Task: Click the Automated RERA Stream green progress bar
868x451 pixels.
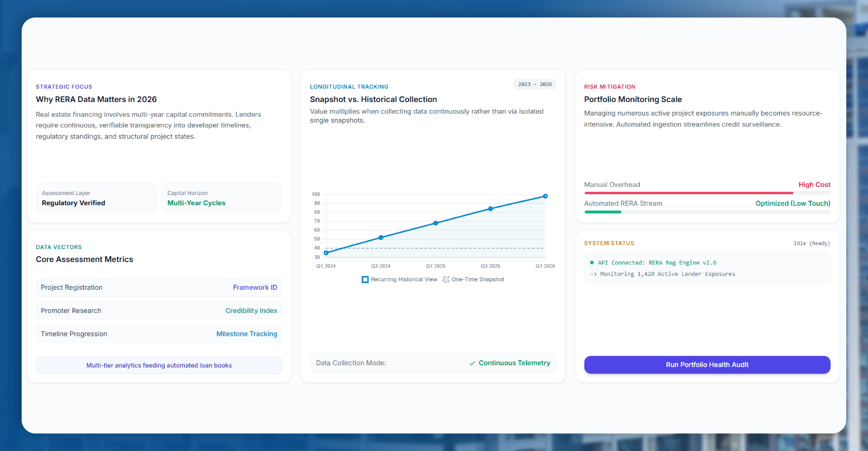Action: (603, 212)
